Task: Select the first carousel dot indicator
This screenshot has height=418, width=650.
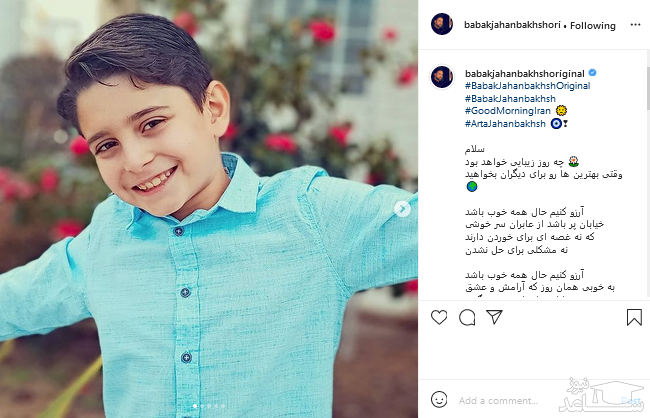Action: pos(195,406)
